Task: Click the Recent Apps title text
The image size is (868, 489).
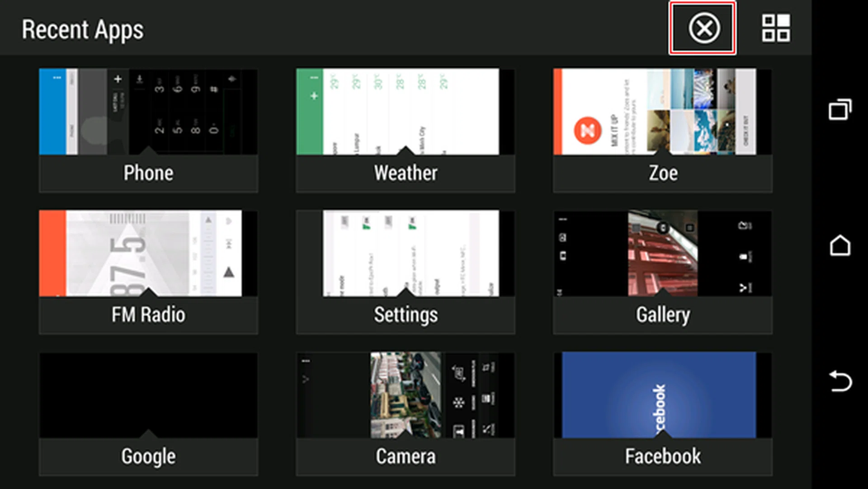Action: tap(83, 30)
